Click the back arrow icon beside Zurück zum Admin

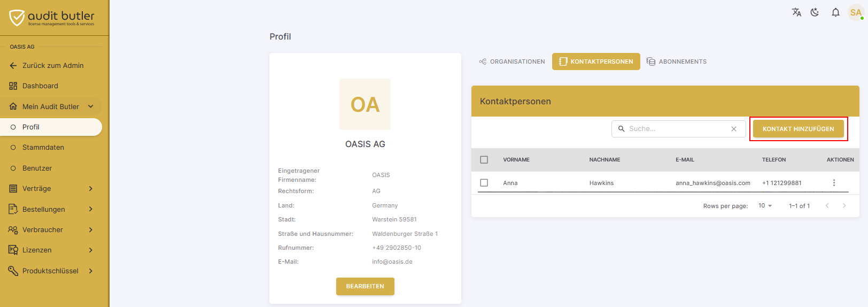(x=13, y=65)
